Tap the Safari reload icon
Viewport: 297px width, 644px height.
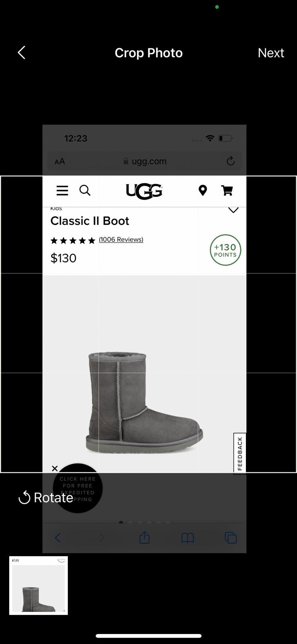pyautogui.click(x=231, y=161)
